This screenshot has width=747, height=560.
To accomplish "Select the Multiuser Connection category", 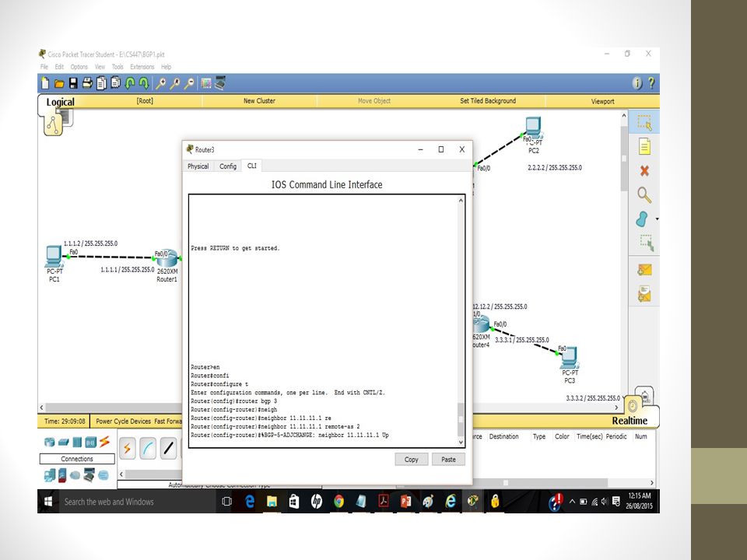I will (103, 475).
